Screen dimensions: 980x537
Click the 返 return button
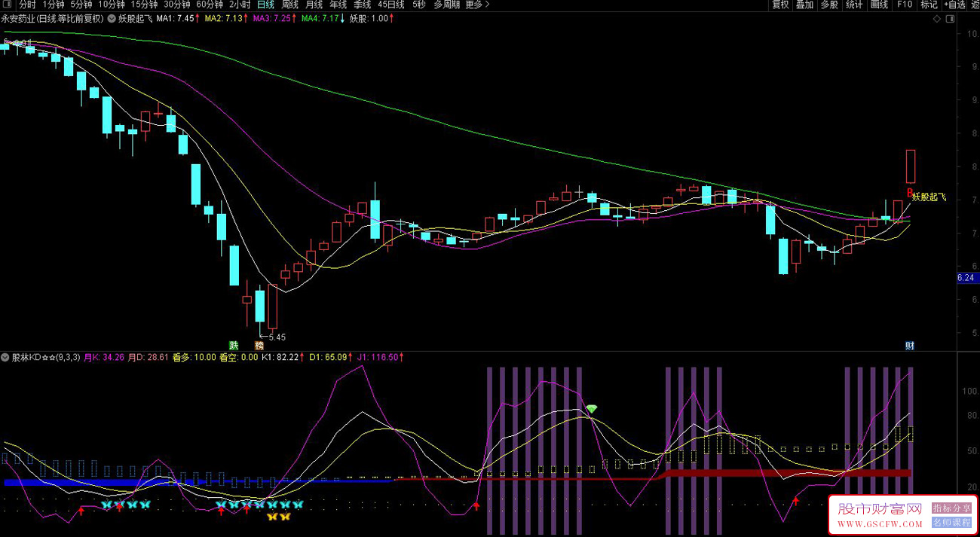(x=975, y=5)
